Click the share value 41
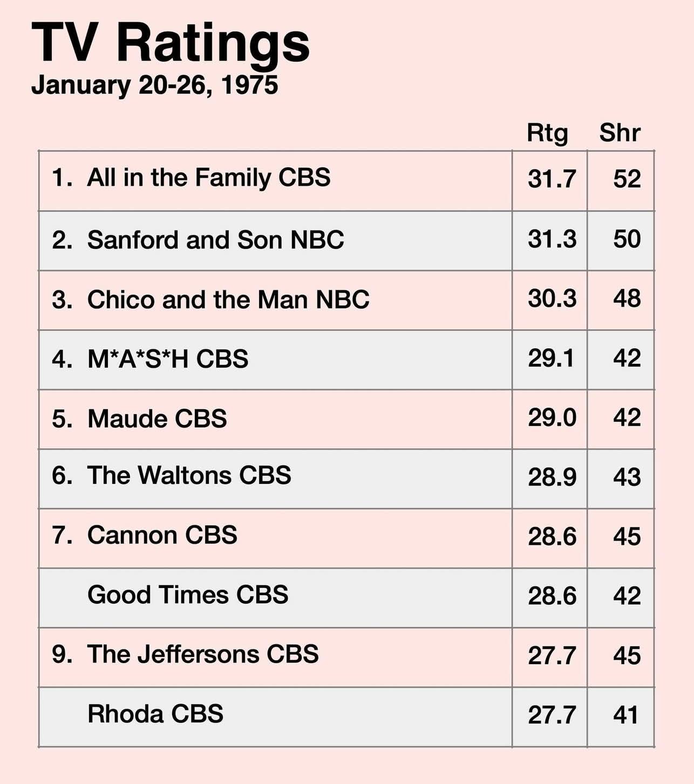The width and height of the screenshot is (694, 784). click(626, 715)
